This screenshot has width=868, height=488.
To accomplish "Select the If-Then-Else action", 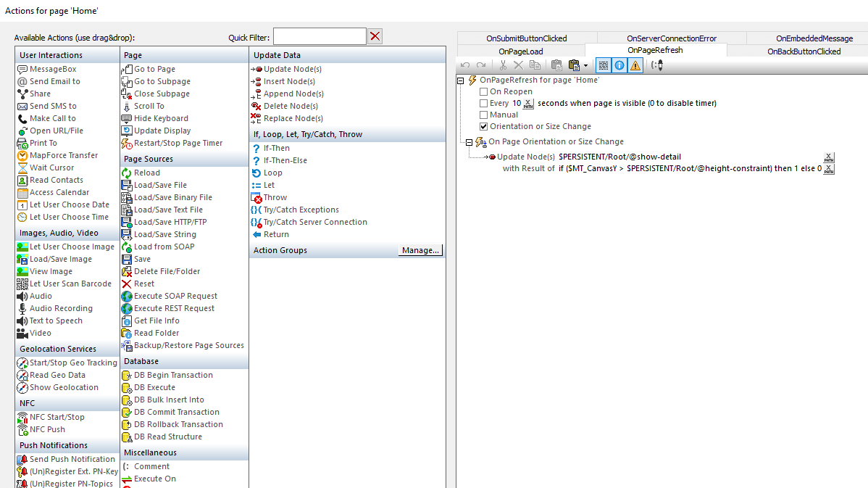I will click(x=285, y=160).
